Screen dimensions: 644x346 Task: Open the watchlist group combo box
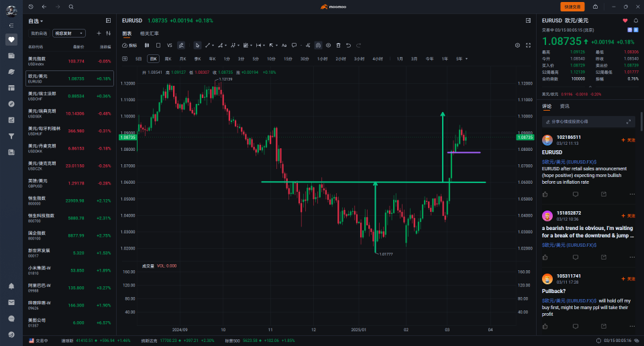coord(69,34)
